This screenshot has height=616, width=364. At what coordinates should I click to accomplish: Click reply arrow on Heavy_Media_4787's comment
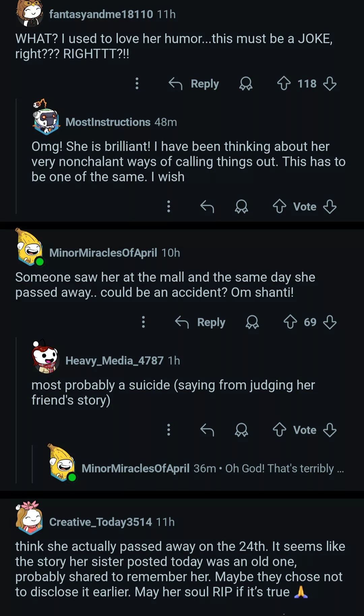(207, 430)
